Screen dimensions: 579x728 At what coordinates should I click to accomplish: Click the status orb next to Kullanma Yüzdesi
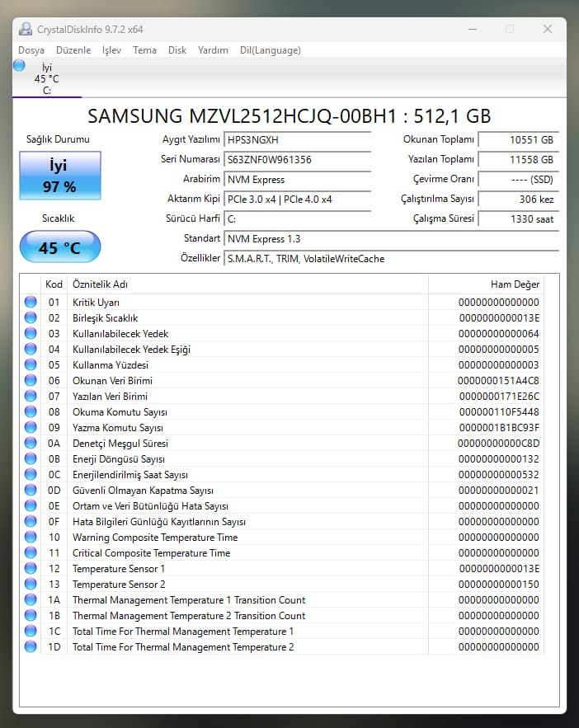point(31,365)
